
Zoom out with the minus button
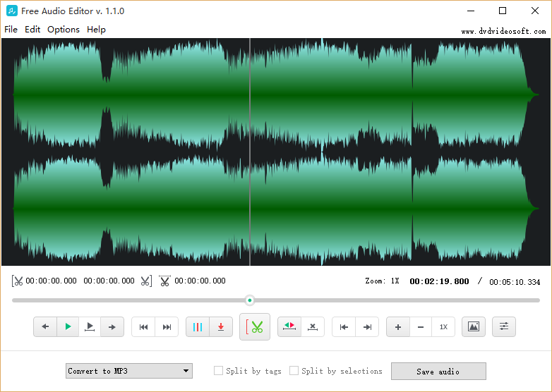click(421, 326)
